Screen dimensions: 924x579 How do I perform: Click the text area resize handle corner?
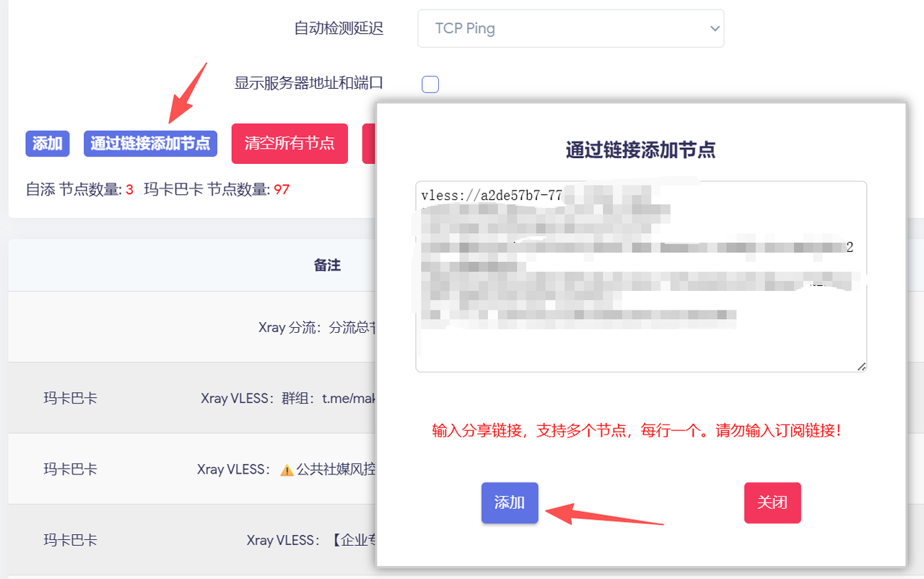tap(861, 367)
